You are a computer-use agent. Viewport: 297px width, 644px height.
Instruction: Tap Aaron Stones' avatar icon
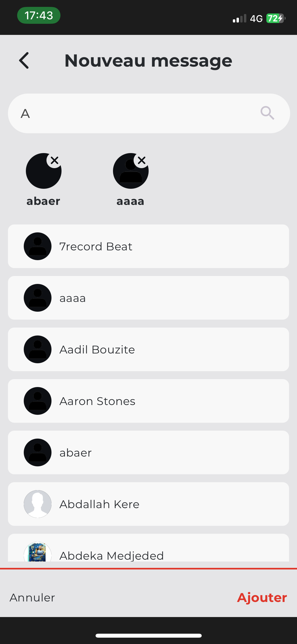37,401
